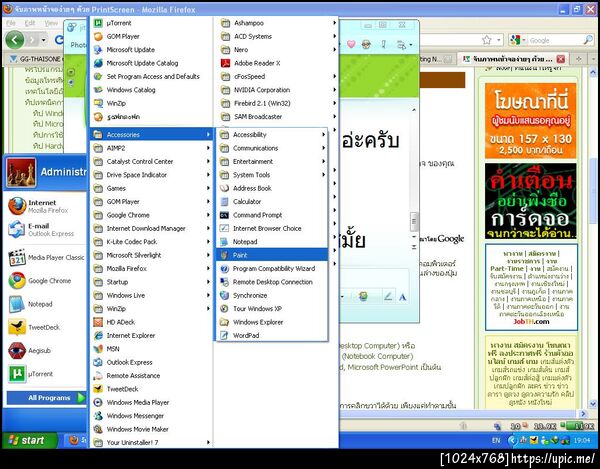The image size is (600, 469).
Task: Open pinned Aegisub in Start menu
Action: click(46, 350)
